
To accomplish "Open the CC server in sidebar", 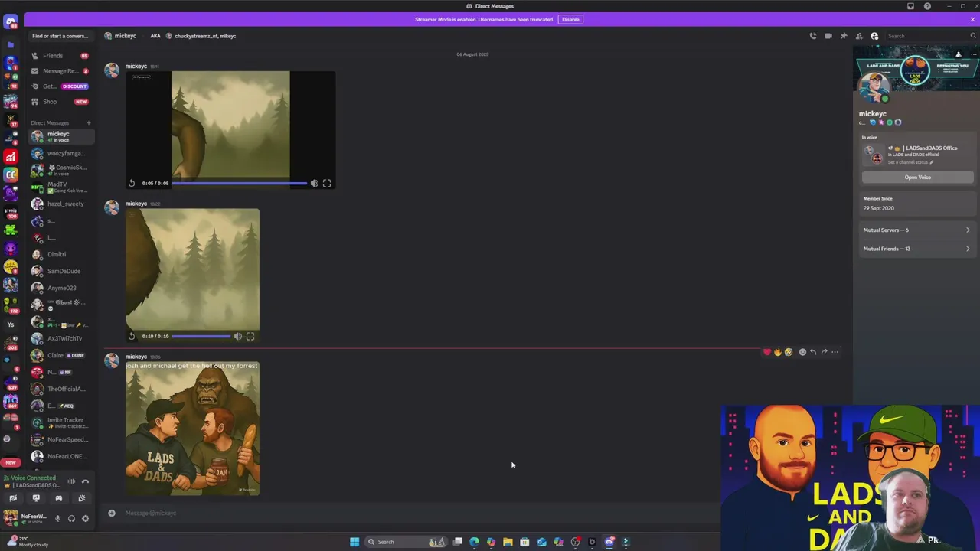I will pyautogui.click(x=11, y=175).
